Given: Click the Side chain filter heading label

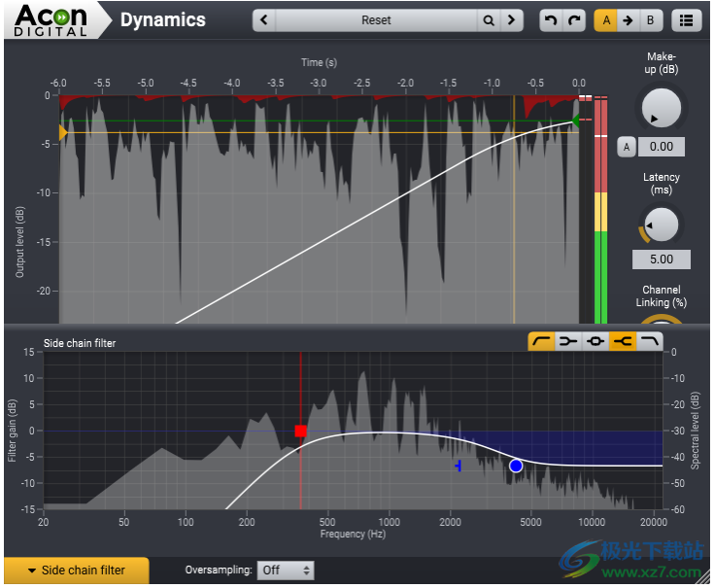Looking at the screenshot, I should 80,343.
